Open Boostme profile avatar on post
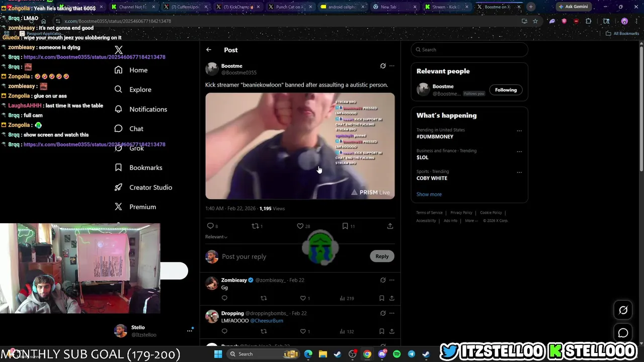The height and width of the screenshot is (362, 644). 211,69
